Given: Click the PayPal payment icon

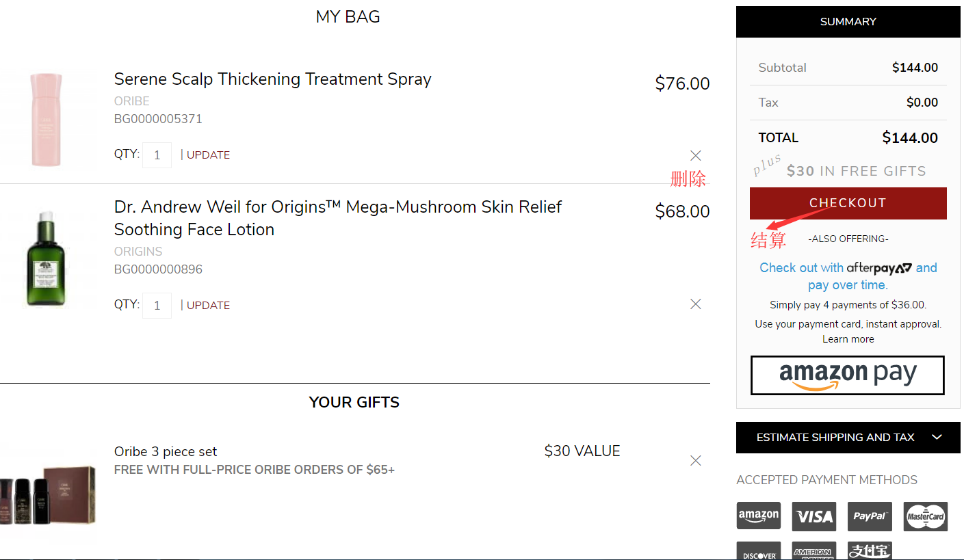Looking at the screenshot, I should click(870, 516).
